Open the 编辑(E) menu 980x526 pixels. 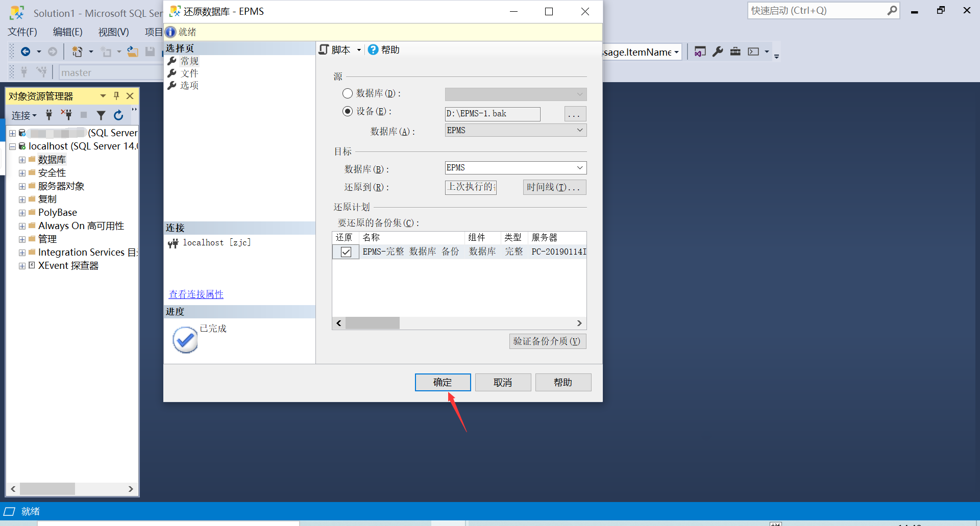coord(68,32)
